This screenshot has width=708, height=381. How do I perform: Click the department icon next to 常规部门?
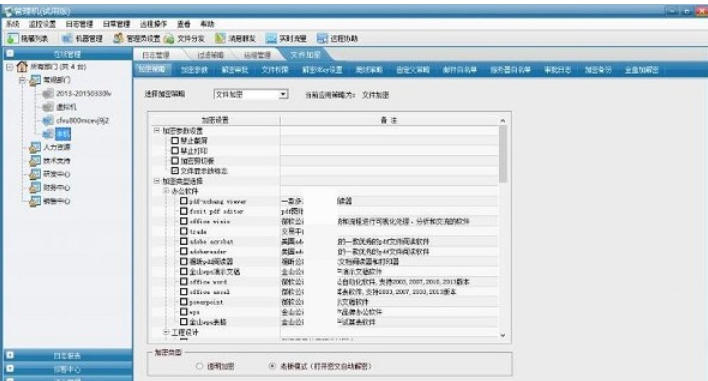pos(35,80)
